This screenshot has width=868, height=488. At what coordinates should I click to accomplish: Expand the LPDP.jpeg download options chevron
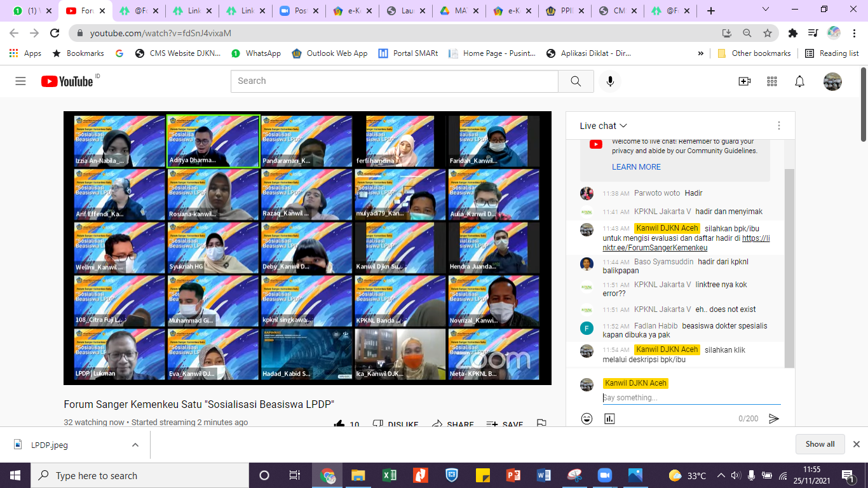point(135,445)
